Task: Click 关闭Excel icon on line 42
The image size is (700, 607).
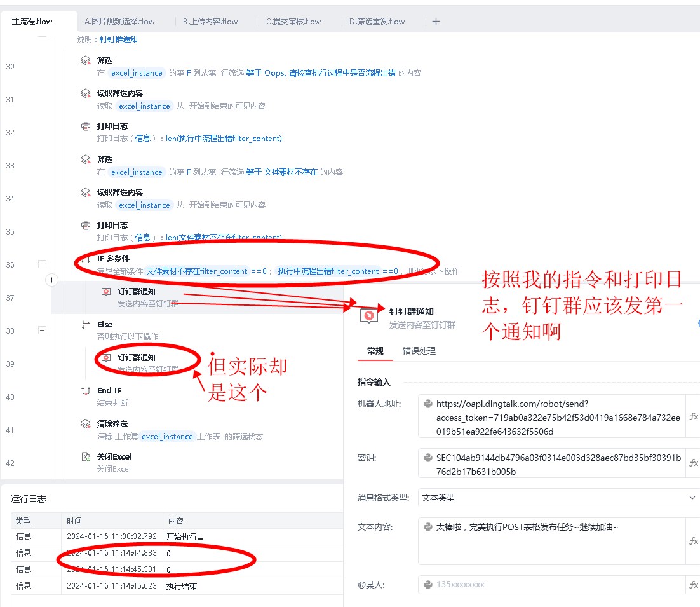Action: click(85, 457)
